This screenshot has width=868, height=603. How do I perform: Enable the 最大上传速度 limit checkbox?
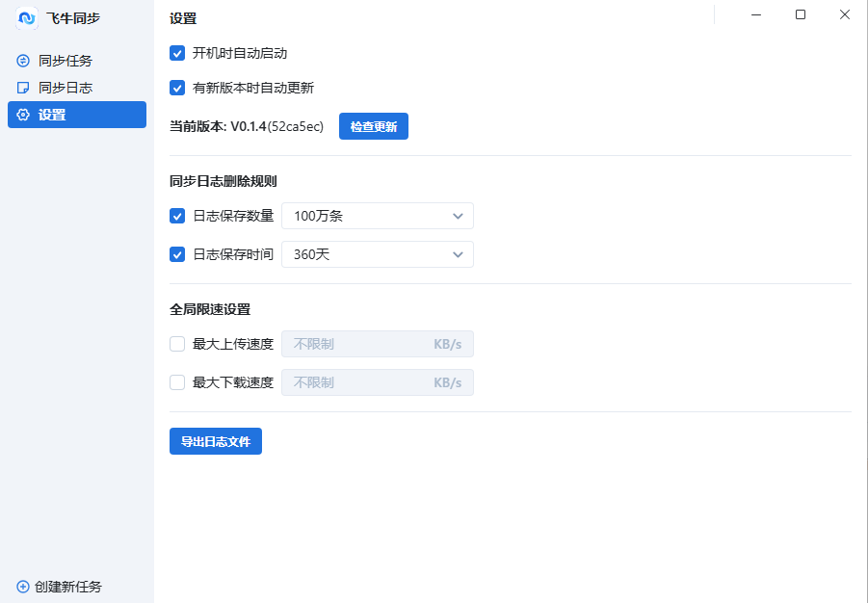[177, 344]
